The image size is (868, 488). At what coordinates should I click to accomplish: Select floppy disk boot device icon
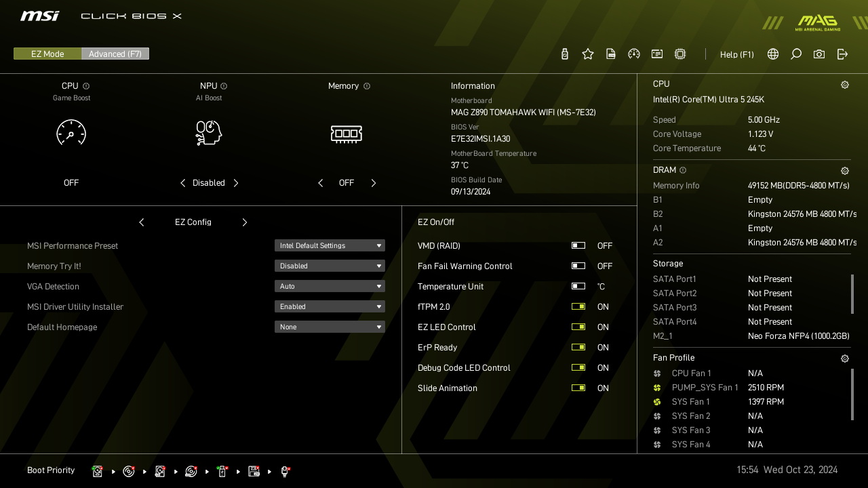254,471
